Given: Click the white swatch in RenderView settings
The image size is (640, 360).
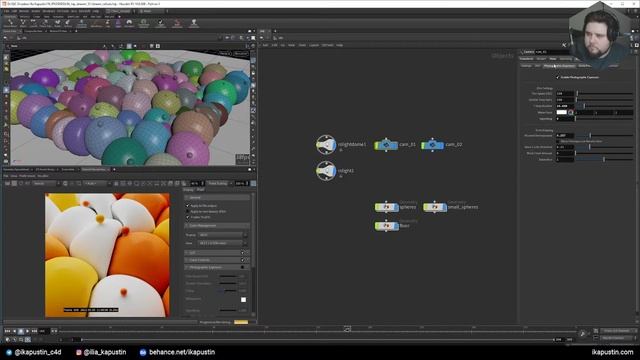Looking at the screenshot, I should 243,300.
